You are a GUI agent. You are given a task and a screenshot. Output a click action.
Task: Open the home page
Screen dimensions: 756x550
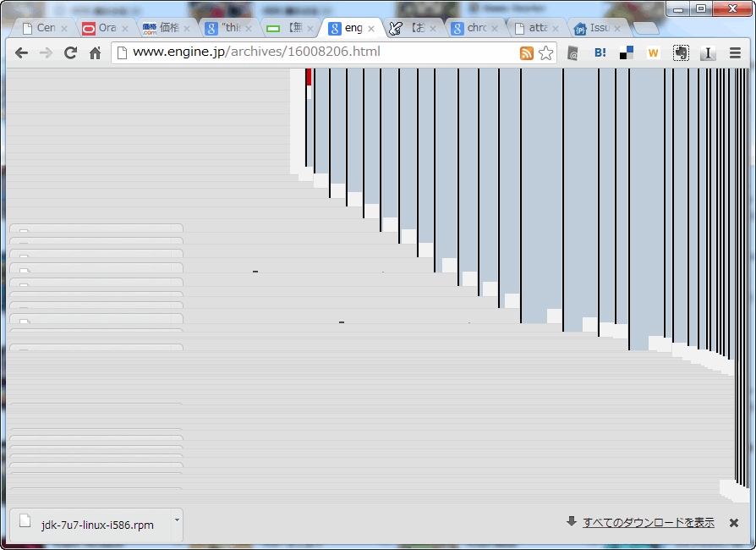point(96,53)
